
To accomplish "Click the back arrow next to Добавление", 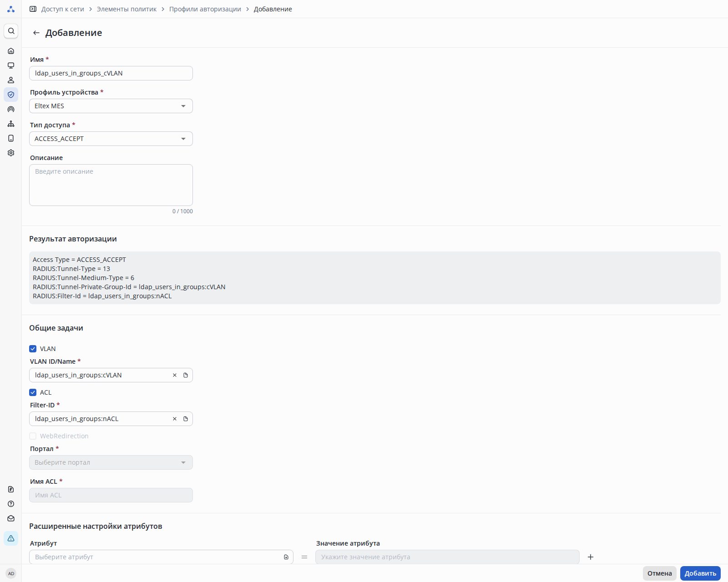I will [x=36, y=33].
